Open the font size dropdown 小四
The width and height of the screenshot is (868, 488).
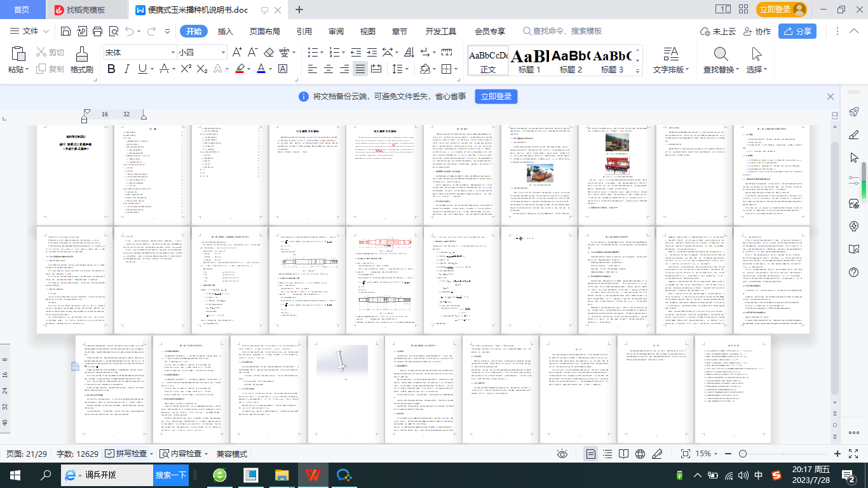point(222,52)
